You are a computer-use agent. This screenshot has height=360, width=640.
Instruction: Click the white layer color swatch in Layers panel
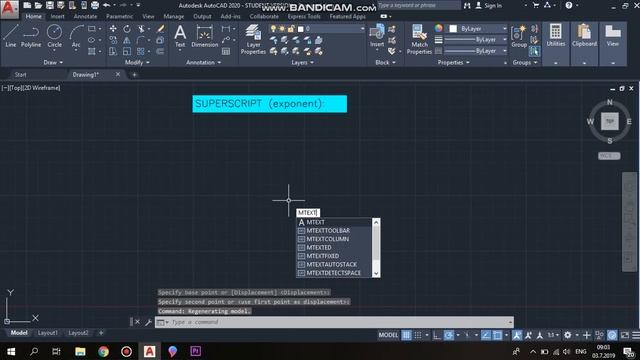[301, 29]
